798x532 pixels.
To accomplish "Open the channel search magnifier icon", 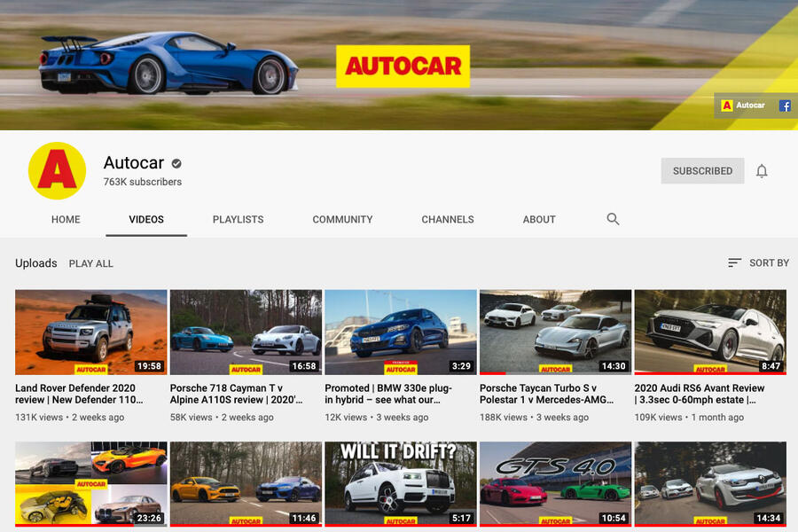I will [612, 219].
